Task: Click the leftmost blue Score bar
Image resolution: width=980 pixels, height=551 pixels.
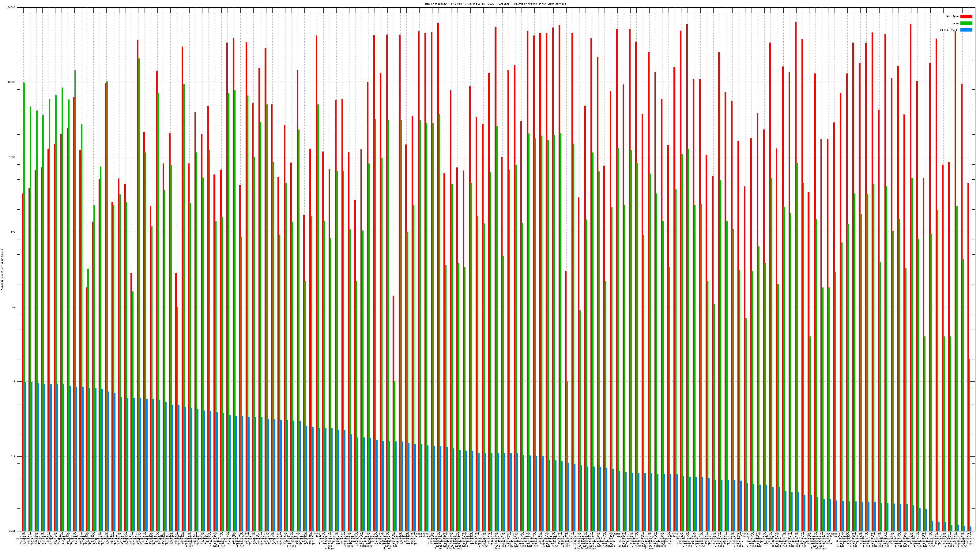Action: 25,456
